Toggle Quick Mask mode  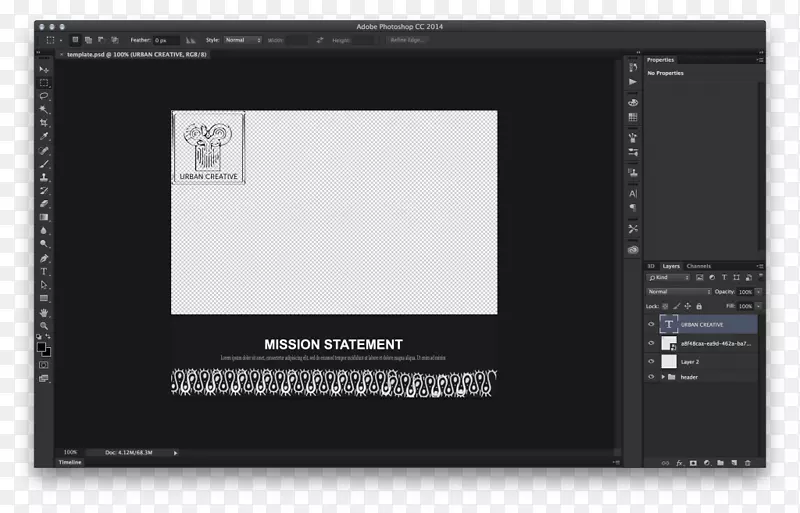[44, 365]
